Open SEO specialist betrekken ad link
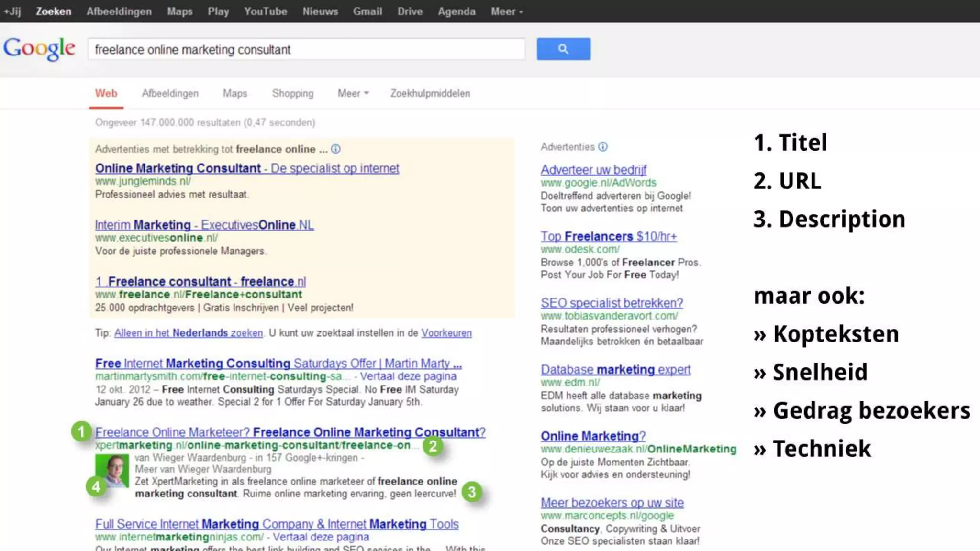 coord(612,303)
